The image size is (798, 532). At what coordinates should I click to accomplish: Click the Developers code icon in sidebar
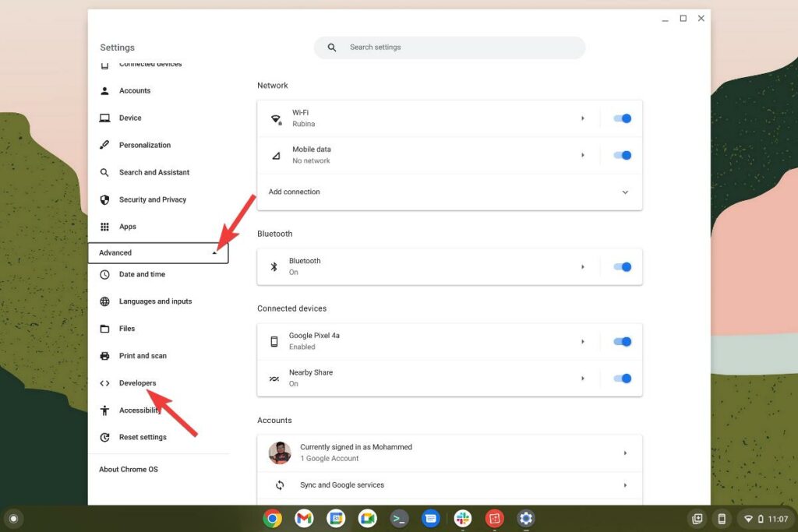[x=104, y=383]
